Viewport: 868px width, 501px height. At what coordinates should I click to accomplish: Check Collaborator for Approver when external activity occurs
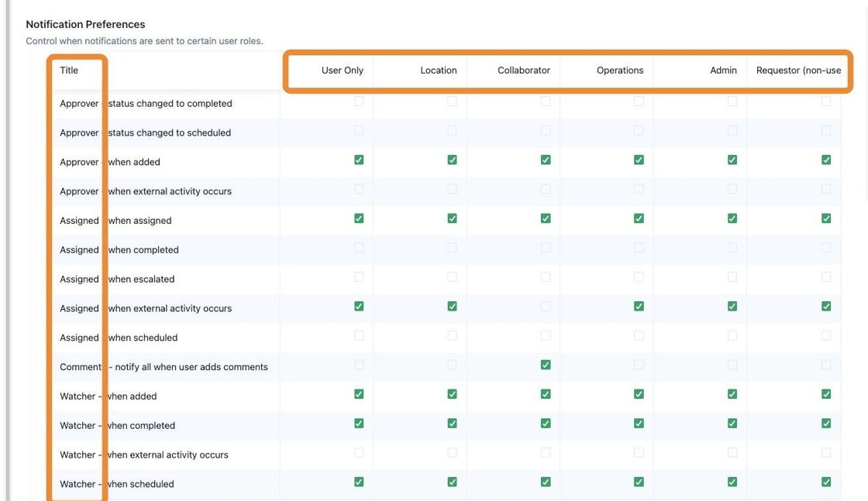[546, 189]
